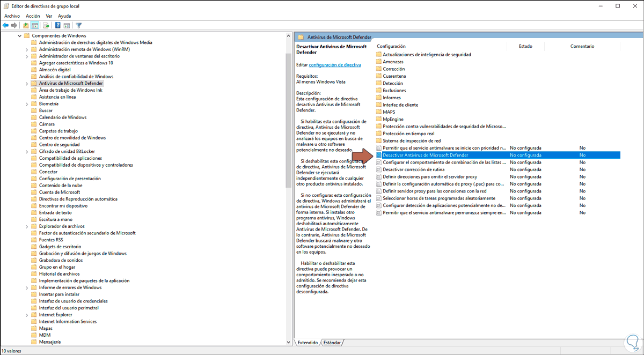Click the Exclusiones folder icon
Viewport: 644px width, 355px height.
tap(379, 91)
